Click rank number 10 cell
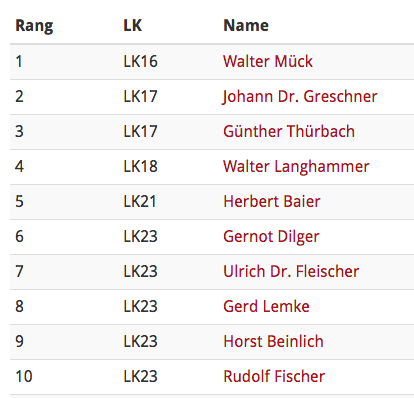 tap(24, 376)
